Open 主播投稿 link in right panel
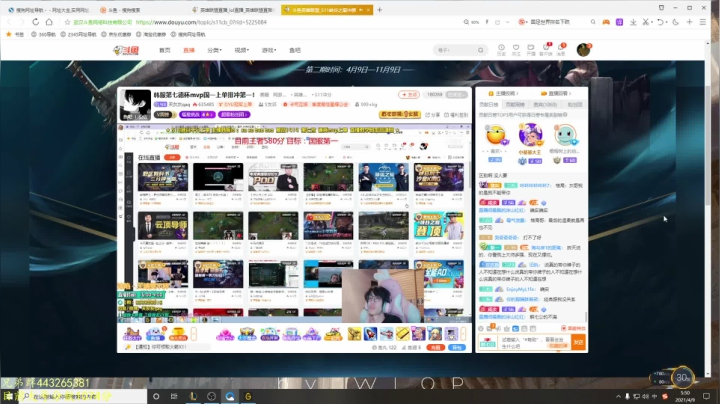This screenshot has height=404, width=720. point(503,93)
